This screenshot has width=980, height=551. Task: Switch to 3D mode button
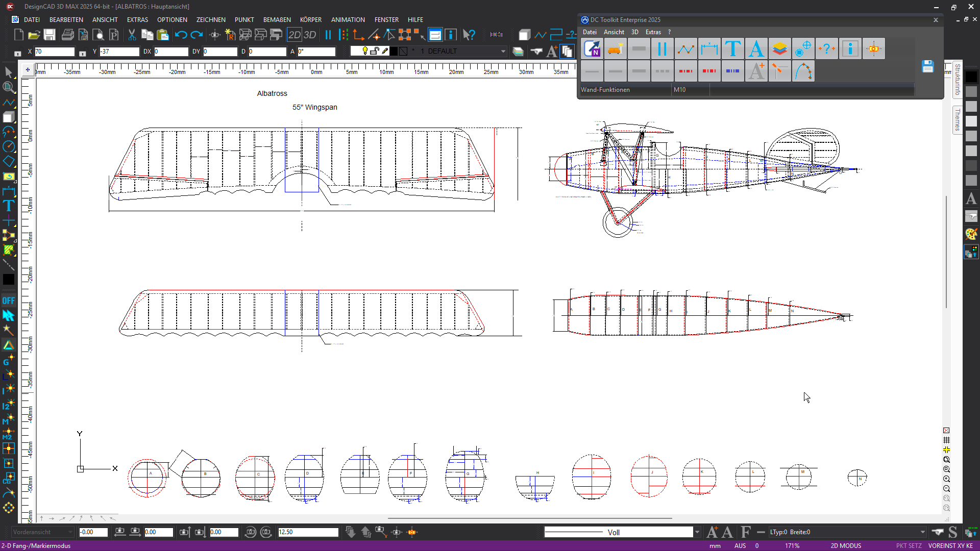(310, 35)
